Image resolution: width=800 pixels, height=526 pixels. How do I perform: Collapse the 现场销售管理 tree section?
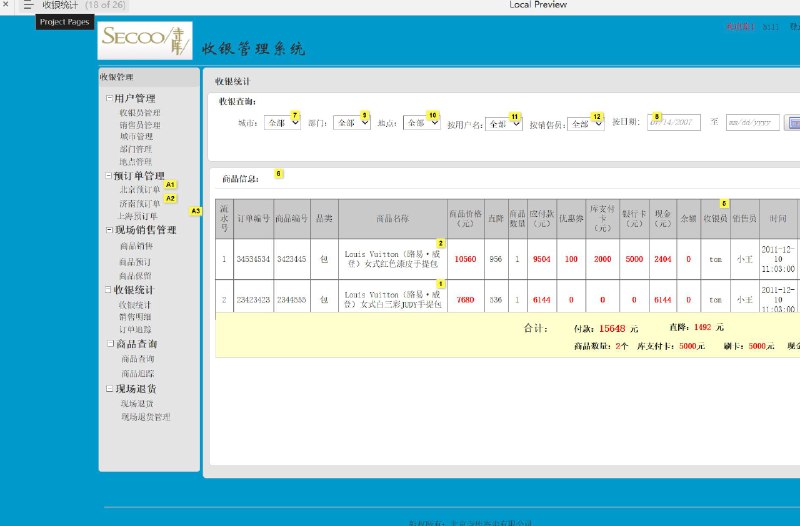(x=109, y=230)
